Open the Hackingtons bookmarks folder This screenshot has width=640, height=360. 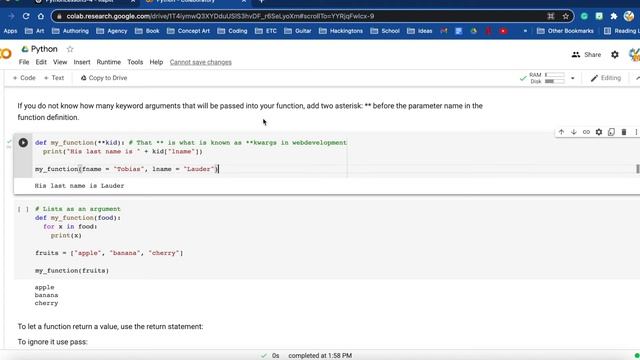point(341,31)
